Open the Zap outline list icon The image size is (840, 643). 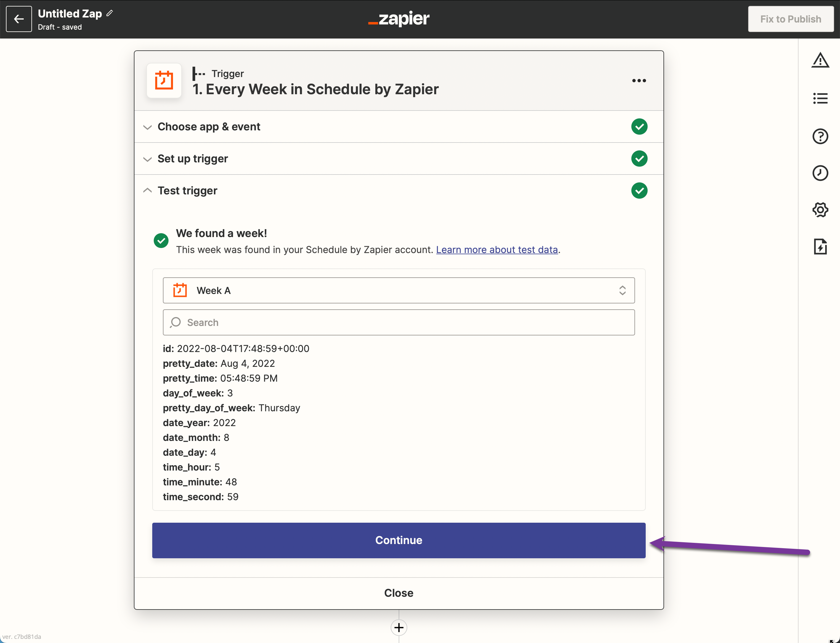pos(820,98)
